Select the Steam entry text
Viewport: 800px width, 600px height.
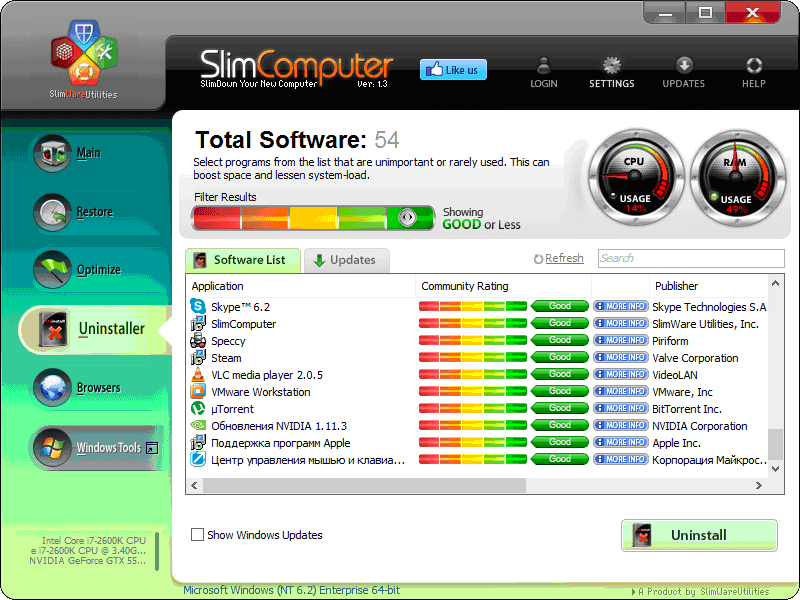226,358
